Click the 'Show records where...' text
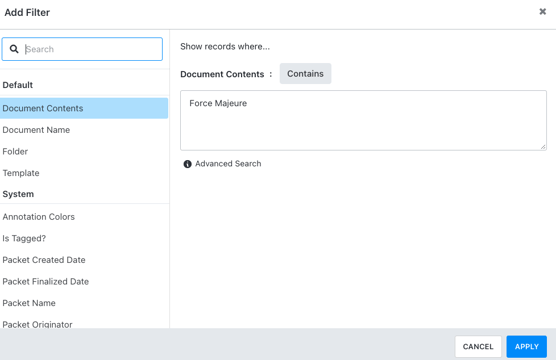Screen dimensions: 556x360 coord(225,46)
